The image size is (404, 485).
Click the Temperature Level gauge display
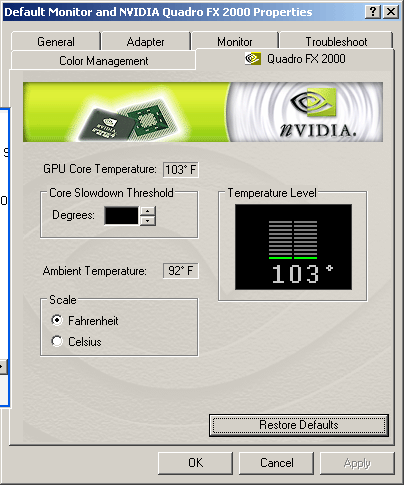tap(293, 247)
